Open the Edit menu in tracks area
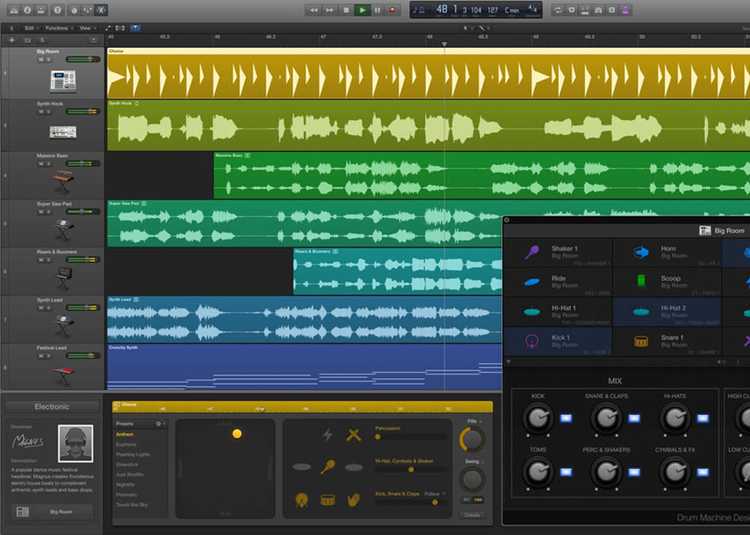The width and height of the screenshot is (750, 535). 29,28
